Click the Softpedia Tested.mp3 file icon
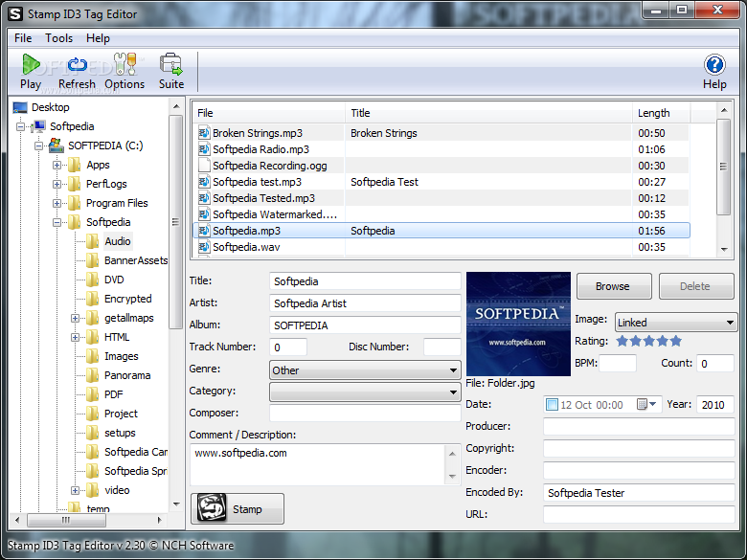The width and height of the screenshot is (747, 560). [x=204, y=197]
